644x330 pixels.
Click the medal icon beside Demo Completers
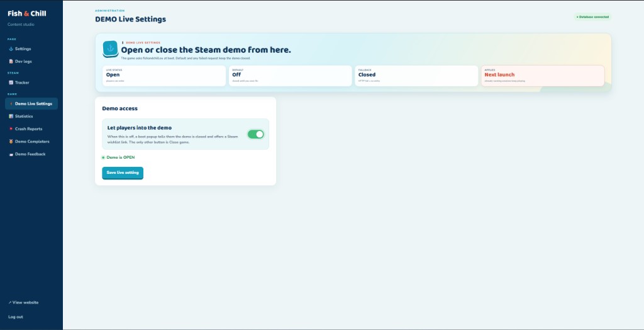point(11,142)
